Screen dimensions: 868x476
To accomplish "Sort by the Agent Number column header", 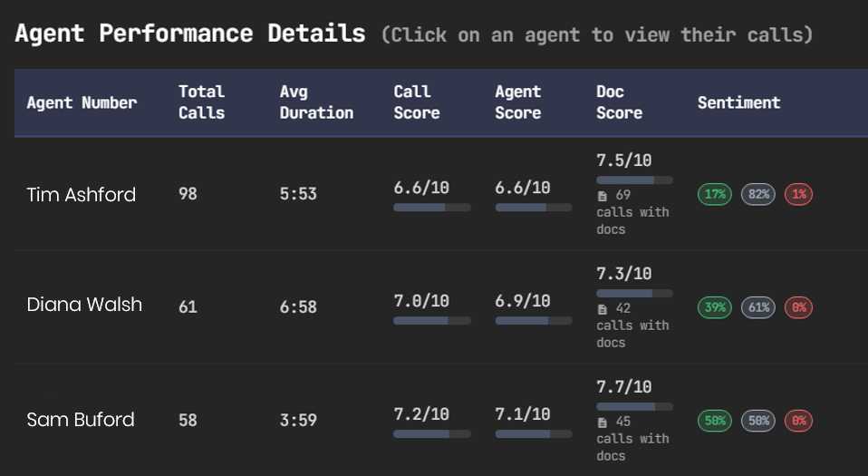I will coord(82,102).
